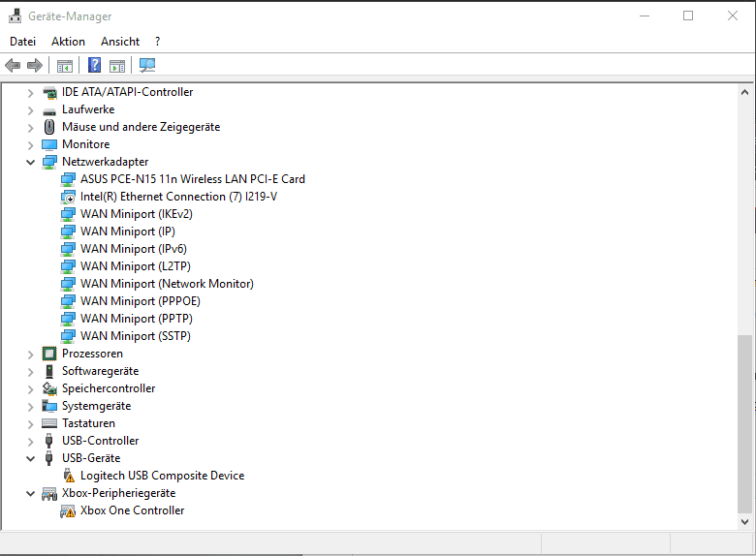Expand Mäuse und andere Zeigegeräte

pos(30,128)
